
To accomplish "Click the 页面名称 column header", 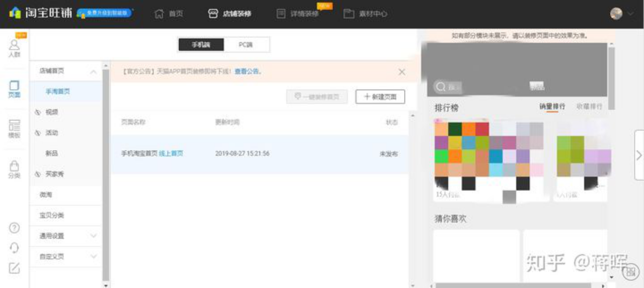I will click(133, 122).
